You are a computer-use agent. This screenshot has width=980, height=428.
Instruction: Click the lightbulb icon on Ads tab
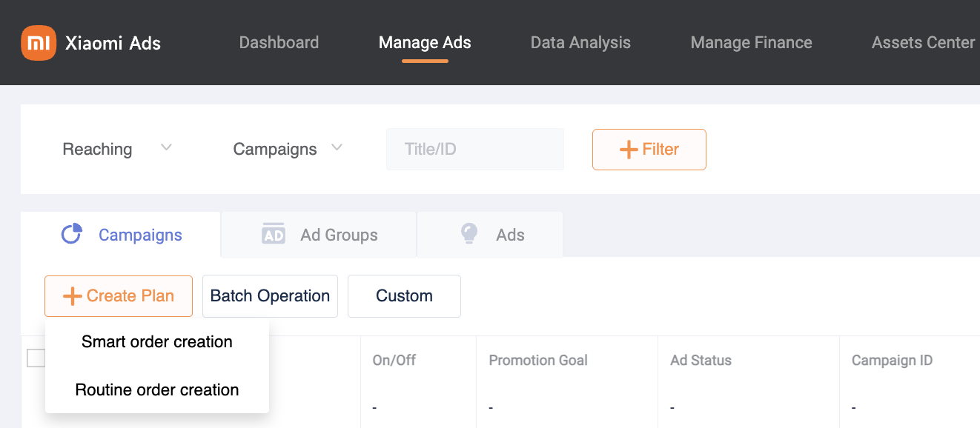pyautogui.click(x=469, y=235)
